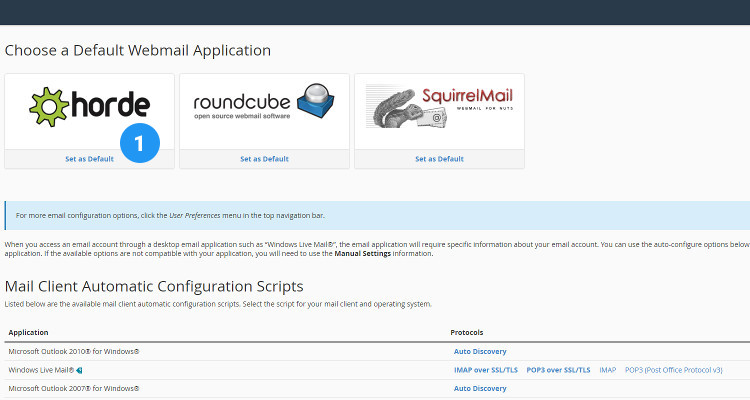
Task: Set Roundcube as default webmail
Action: point(264,159)
